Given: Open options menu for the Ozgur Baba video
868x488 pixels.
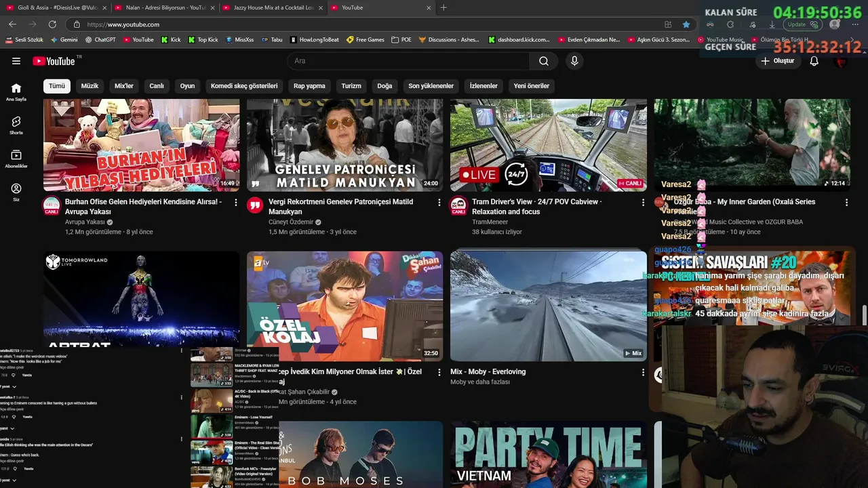Looking at the screenshot, I should pos(846,202).
